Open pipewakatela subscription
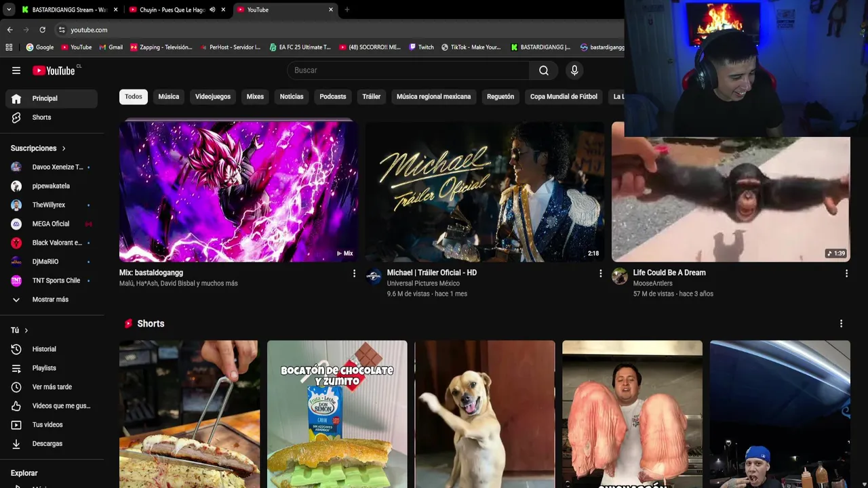Viewport: 868px width, 488px height. pos(52,186)
